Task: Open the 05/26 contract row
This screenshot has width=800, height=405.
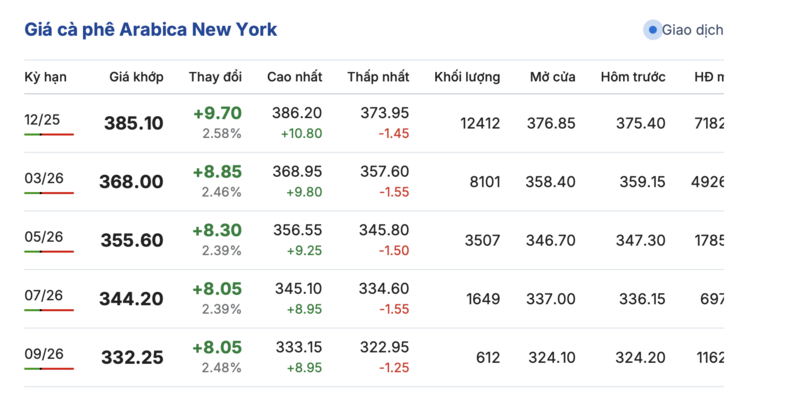Action: coord(42,237)
